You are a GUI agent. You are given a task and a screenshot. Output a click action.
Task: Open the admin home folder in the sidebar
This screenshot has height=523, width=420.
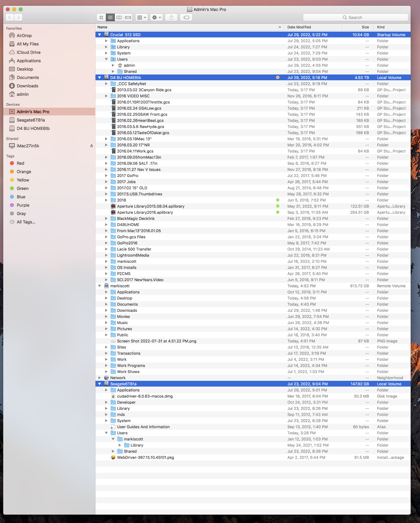23,94
